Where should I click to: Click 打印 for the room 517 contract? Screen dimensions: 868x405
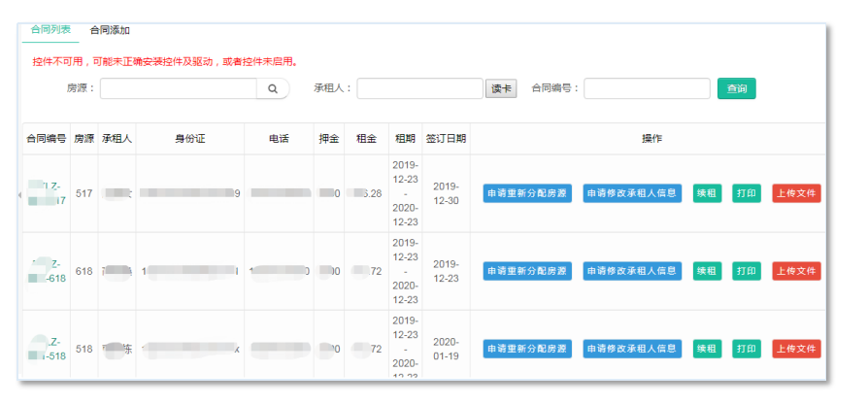(x=747, y=193)
